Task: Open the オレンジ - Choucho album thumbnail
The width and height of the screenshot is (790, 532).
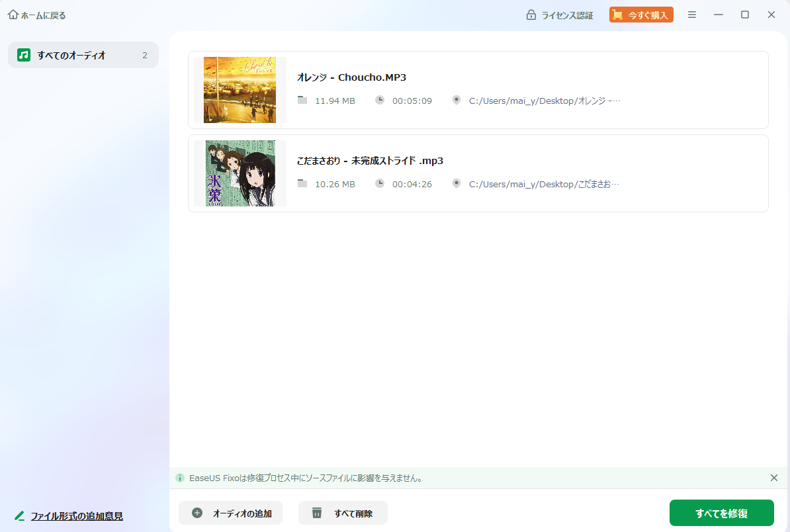Action: [240, 90]
